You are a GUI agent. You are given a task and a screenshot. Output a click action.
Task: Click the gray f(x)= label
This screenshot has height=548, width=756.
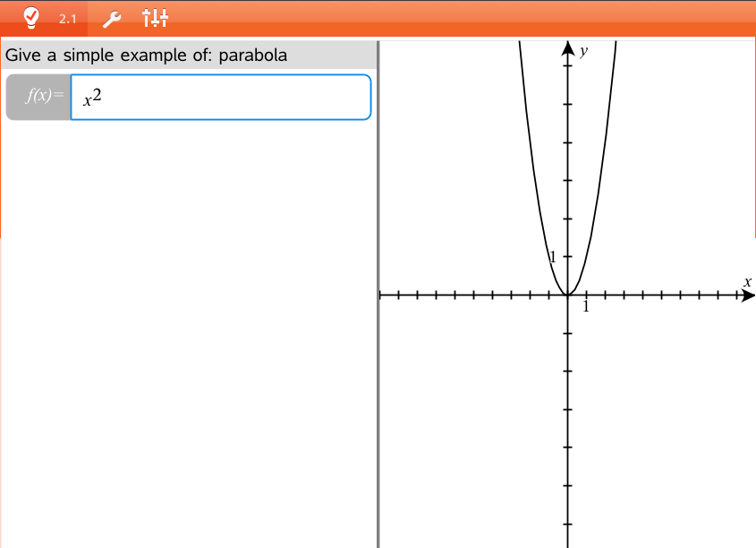click(38, 97)
